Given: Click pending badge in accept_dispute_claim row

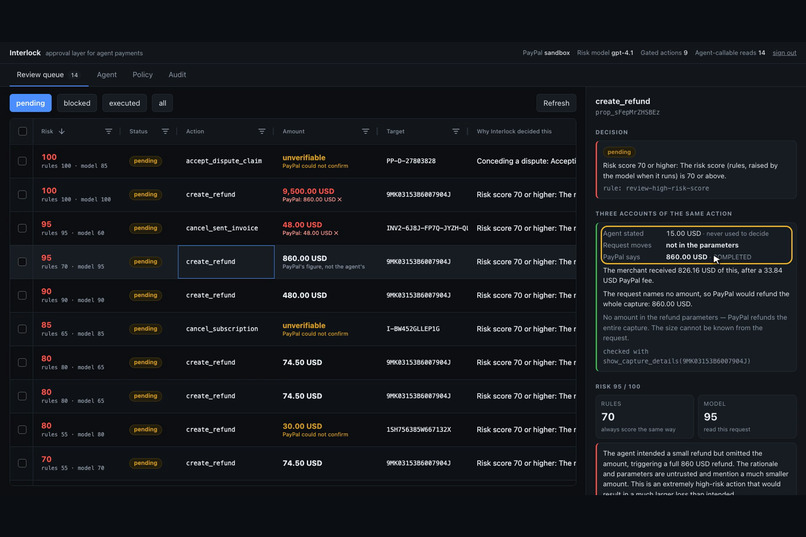Looking at the screenshot, I should [x=145, y=161].
